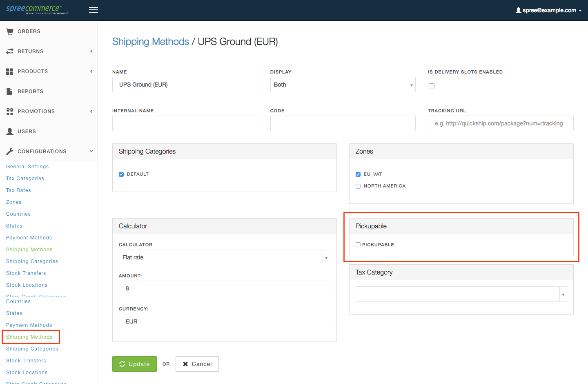The width and height of the screenshot is (588, 384).
Task: Click the green Update button
Action: pos(134,364)
